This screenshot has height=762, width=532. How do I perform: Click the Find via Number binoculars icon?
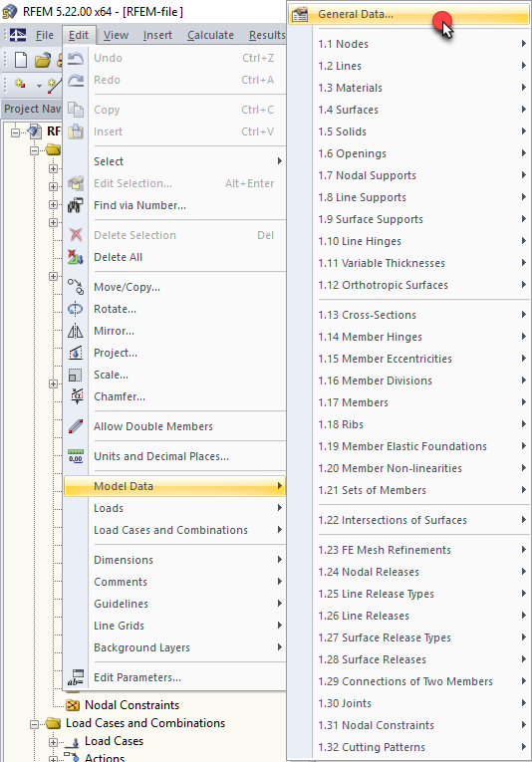pyautogui.click(x=76, y=205)
